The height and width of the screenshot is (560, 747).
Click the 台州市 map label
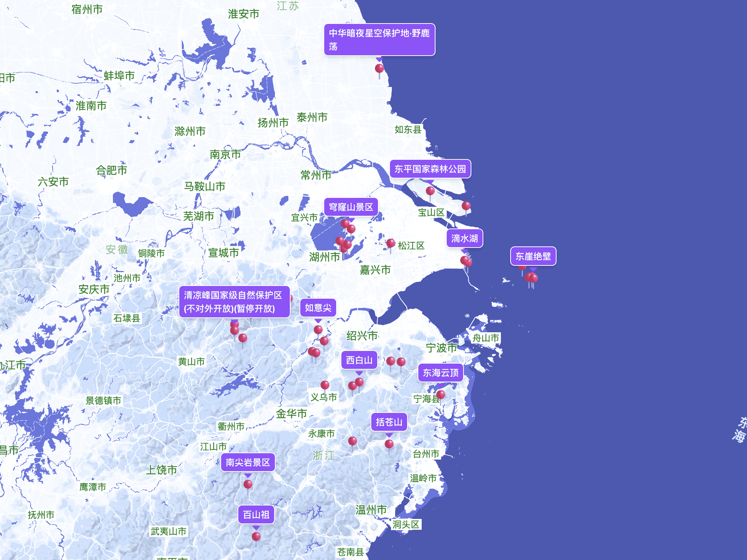tap(426, 454)
